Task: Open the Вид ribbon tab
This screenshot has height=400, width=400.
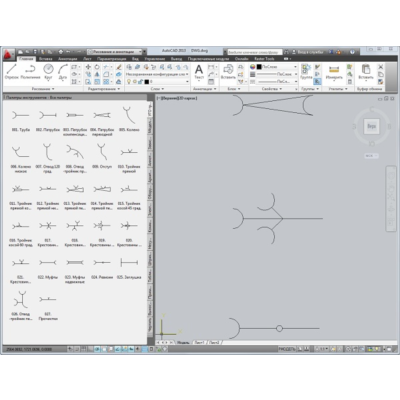Action: coord(135,59)
